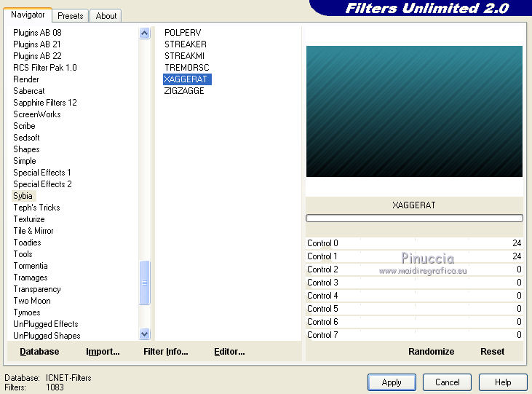The image size is (532, 394).
Task: Select the STREAKMI filter
Action: click(185, 55)
